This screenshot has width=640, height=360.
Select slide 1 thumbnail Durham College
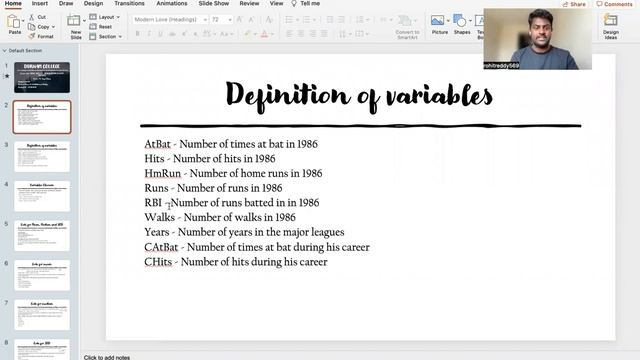point(42,78)
